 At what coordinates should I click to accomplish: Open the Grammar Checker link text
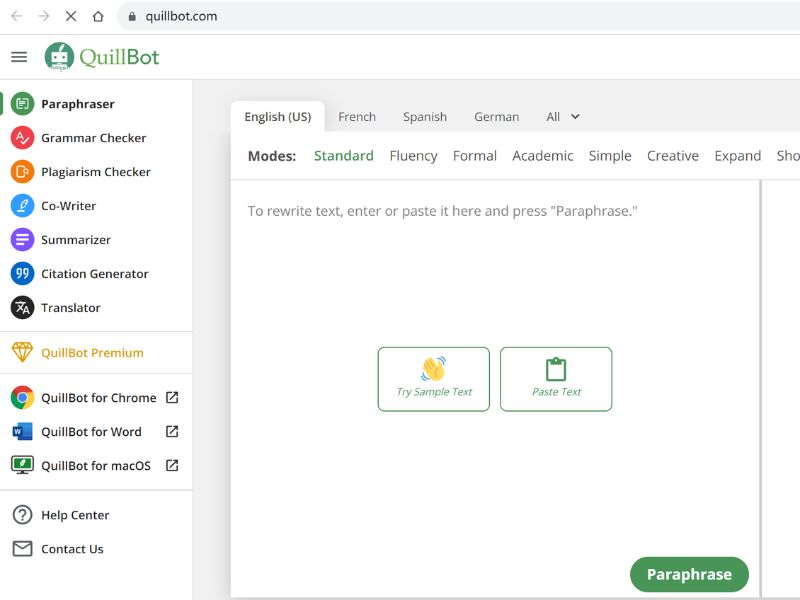93,138
